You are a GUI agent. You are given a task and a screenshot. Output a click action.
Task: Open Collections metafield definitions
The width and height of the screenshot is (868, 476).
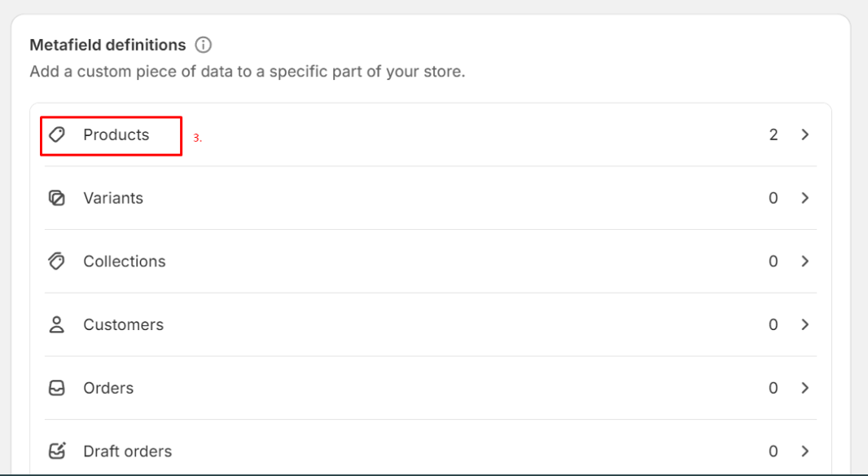(431, 261)
